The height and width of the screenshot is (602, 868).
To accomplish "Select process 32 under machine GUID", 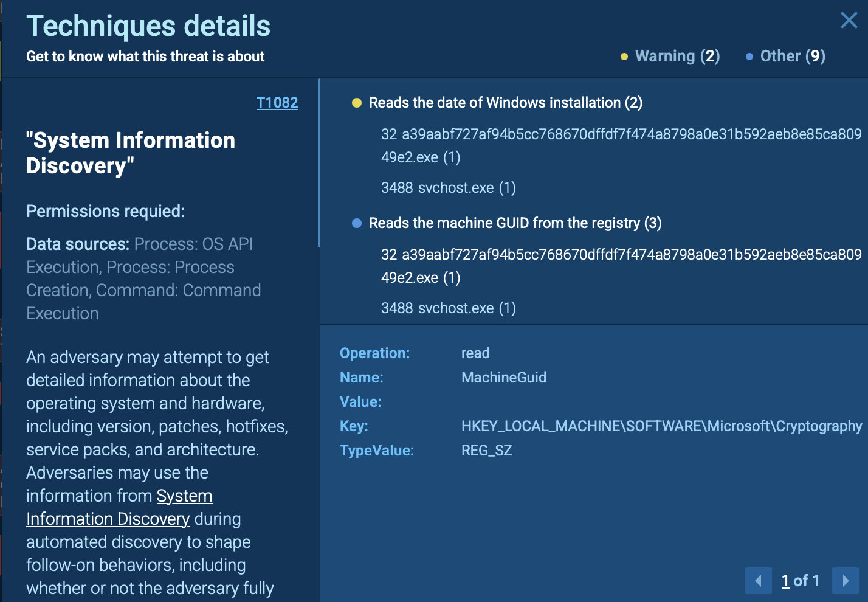I will [x=621, y=266].
